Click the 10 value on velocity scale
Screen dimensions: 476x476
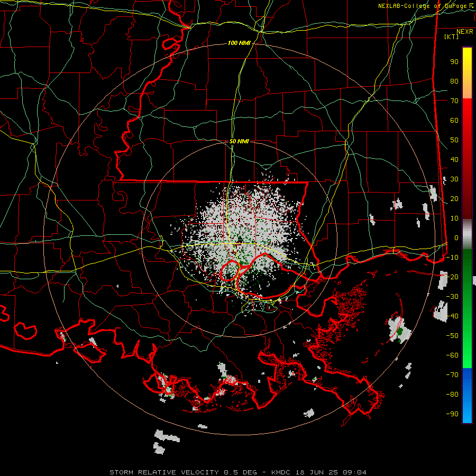coord(454,218)
